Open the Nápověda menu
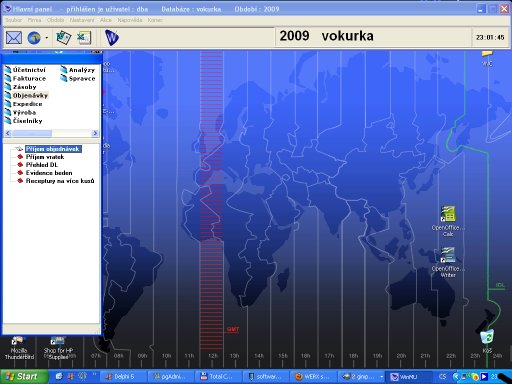The image size is (512, 384). pos(130,20)
